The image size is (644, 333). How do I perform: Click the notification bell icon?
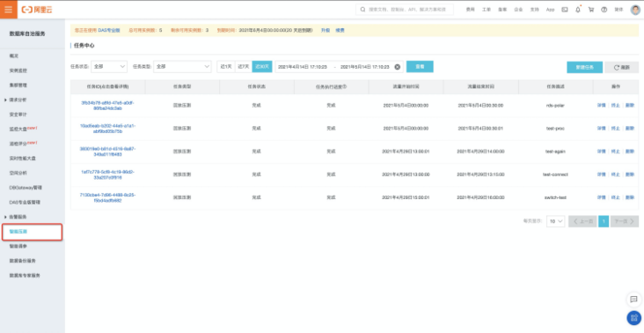(578, 10)
